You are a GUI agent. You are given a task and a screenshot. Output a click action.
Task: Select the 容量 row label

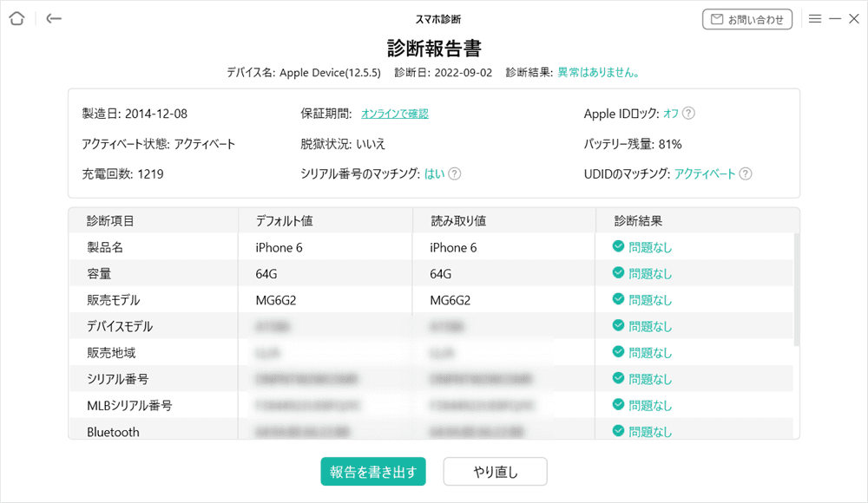click(x=99, y=274)
